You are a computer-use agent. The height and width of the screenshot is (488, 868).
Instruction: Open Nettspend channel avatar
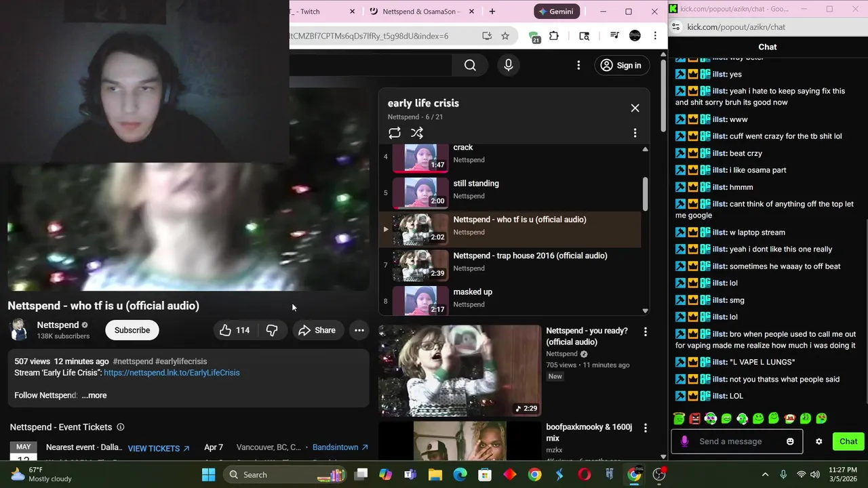tap(19, 330)
